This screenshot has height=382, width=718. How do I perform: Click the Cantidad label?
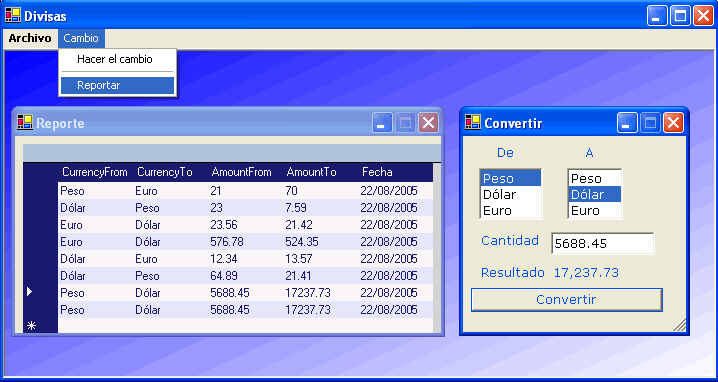pyautogui.click(x=510, y=240)
